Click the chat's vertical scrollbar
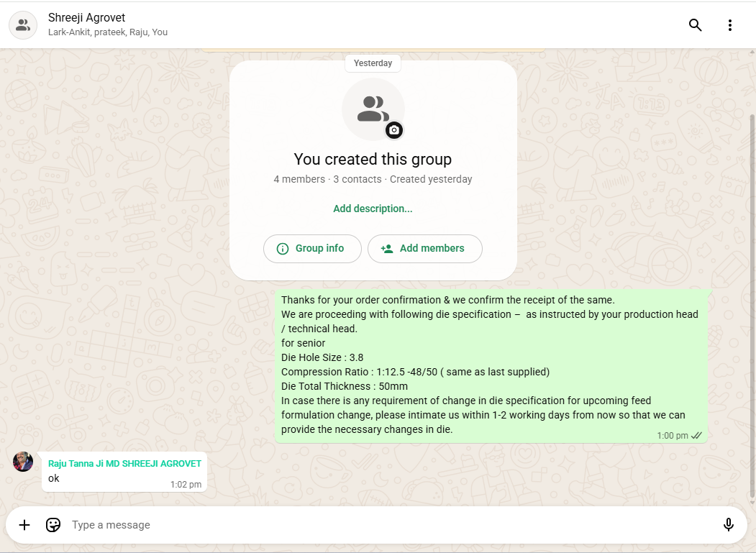Image resolution: width=756 pixels, height=553 pixels. 752,302
